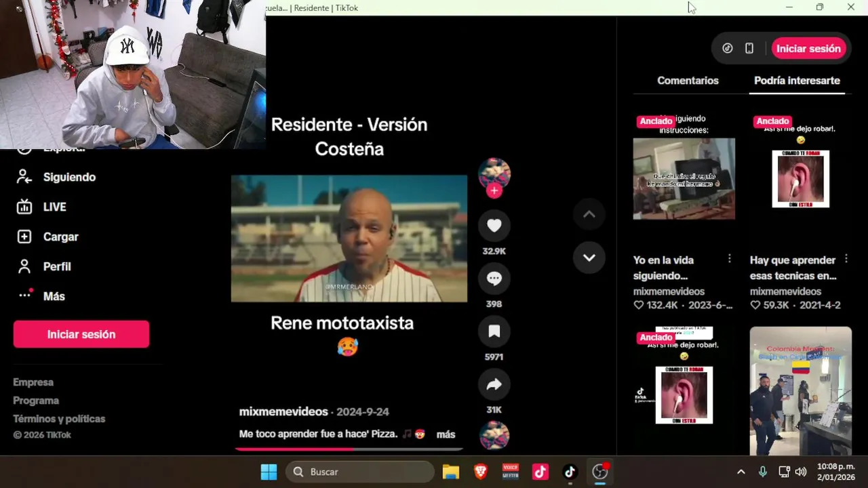Screen dimensions: 868x488
Task: Open the Programa footer link
Action: (x=36, y=401)
